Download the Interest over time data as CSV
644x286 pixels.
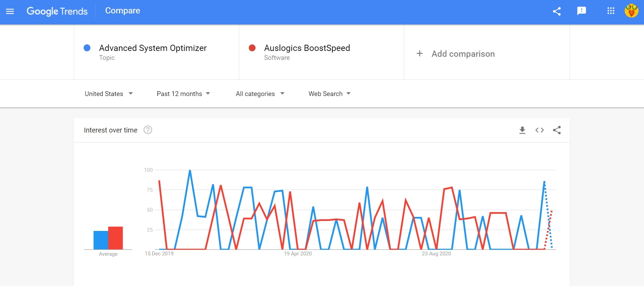pyautogui.click(x=522, y=130)
